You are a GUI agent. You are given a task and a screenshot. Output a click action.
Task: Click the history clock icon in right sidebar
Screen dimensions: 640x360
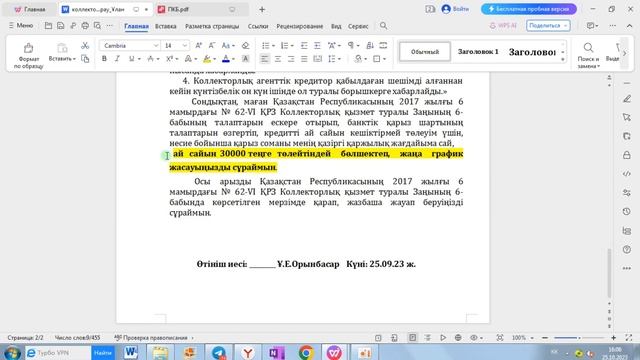tap(627, 211)
